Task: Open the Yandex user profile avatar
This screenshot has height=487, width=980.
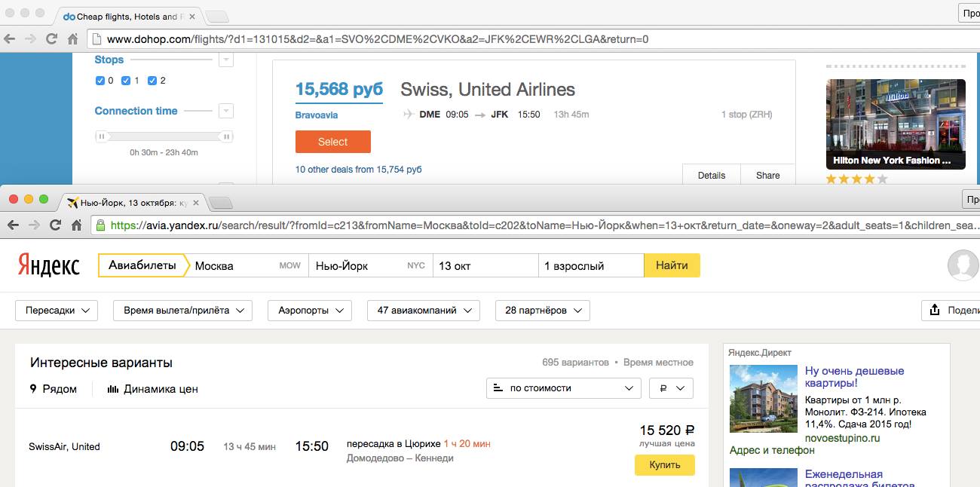Action: coord(963,265)
